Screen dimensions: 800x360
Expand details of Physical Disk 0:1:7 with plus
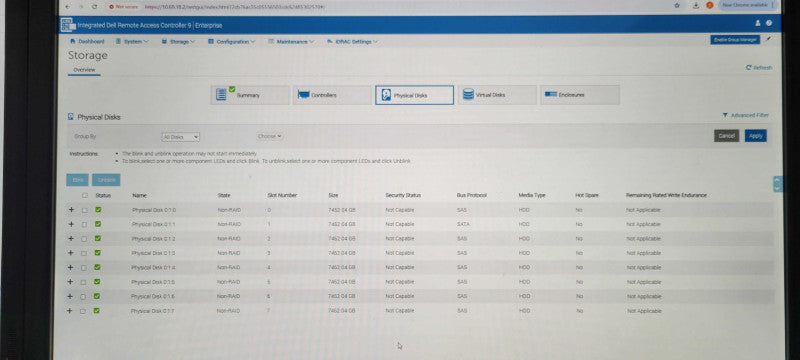pyautogui.click(x=69, y=311)
